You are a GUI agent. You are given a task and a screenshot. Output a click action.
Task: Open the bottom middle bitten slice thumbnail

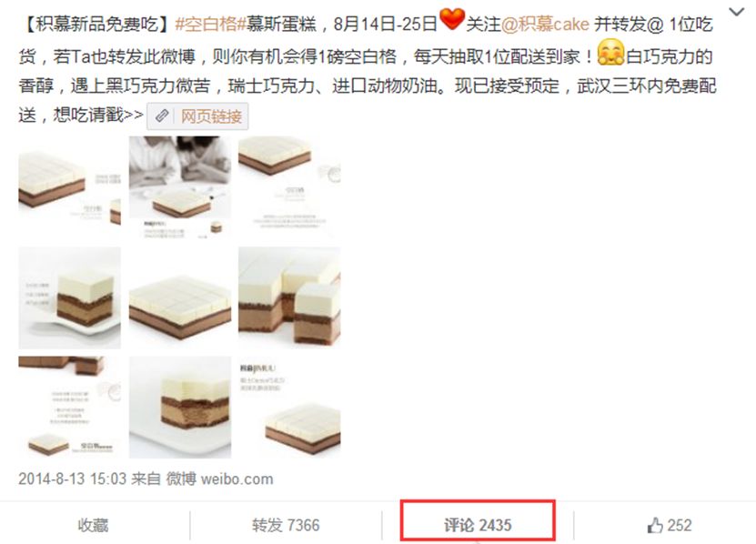[180, 407]
